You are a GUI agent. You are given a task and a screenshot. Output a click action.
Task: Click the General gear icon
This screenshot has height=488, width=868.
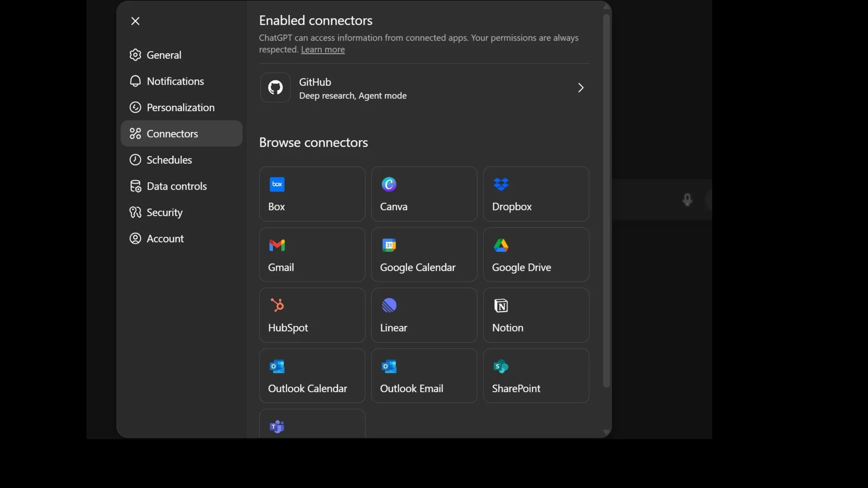(x=135, y=55)
